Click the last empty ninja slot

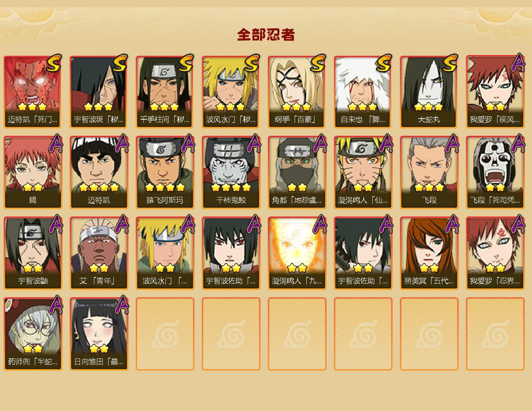[495, 334]
